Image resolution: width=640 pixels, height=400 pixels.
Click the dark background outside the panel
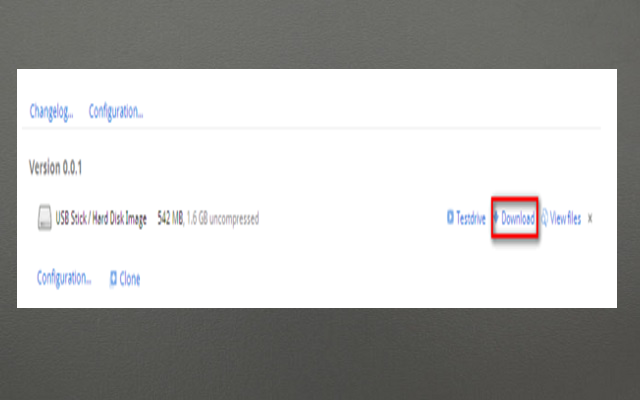pos(320,355)
